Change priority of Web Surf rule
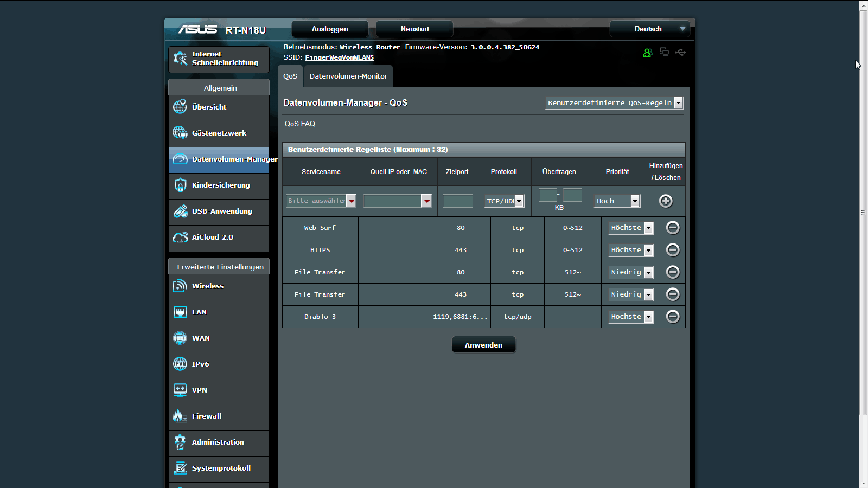 [631, 228]
